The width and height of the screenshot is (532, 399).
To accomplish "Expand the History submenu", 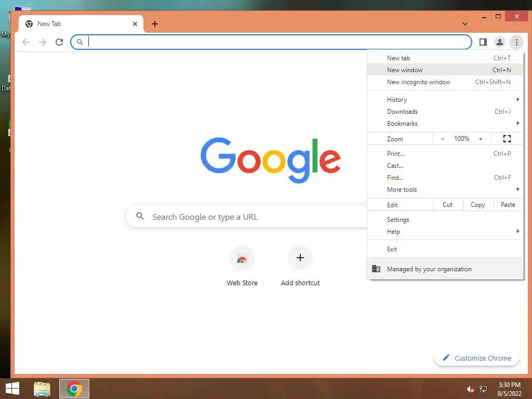I will [445, 99].
